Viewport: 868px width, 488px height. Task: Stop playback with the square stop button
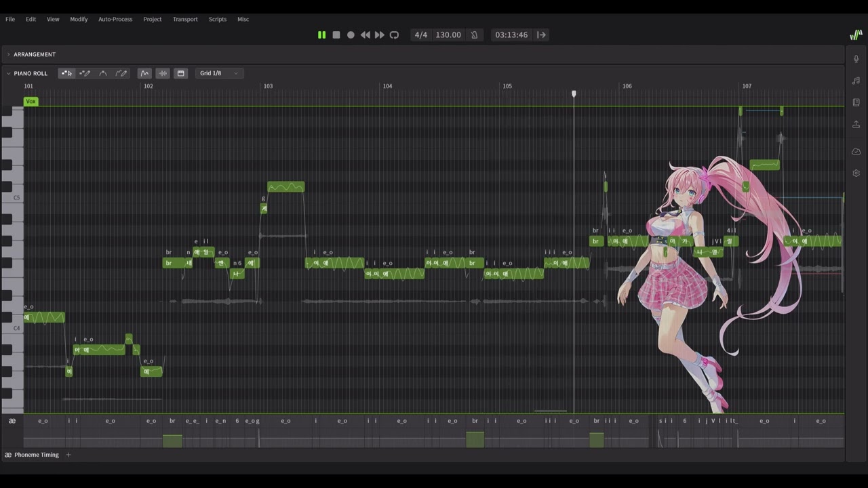click(336, 35)
